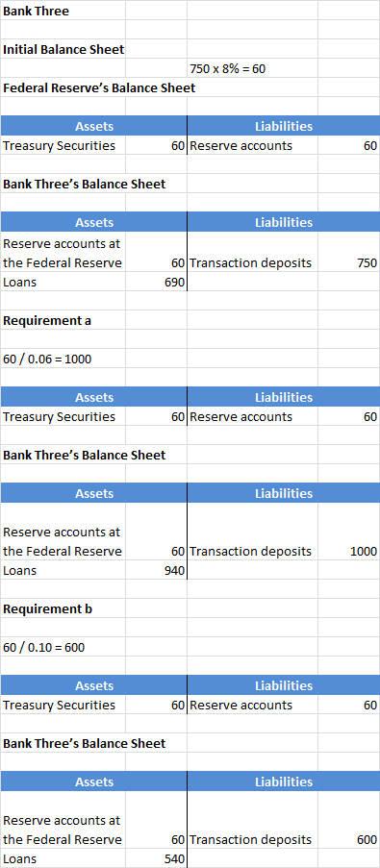Select the loans value 540 cell

tap(156, 858)
